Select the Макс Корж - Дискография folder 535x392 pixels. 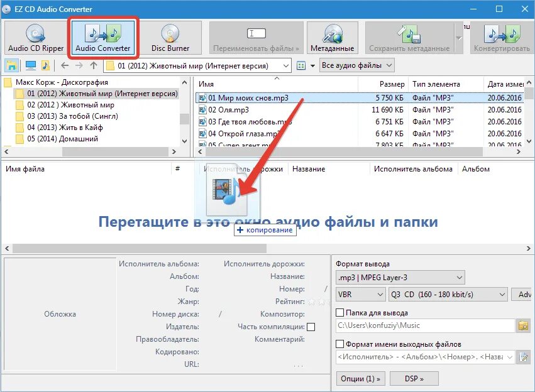coord(62,82)
